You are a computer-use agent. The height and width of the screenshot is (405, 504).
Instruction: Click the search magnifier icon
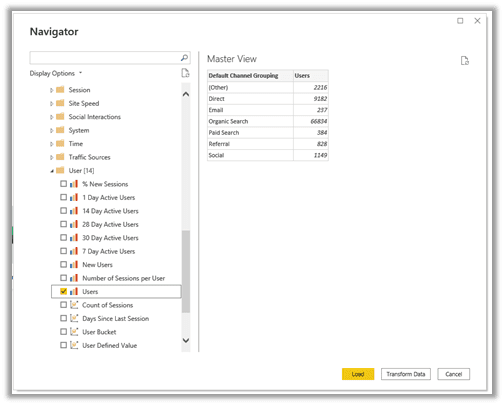[184, 58]
